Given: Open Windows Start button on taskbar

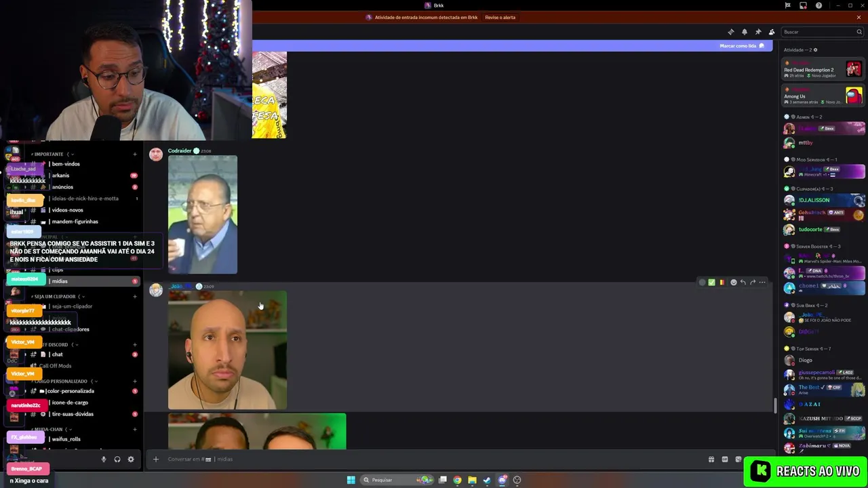Looking at the screenshot, I should pos(351,480).
